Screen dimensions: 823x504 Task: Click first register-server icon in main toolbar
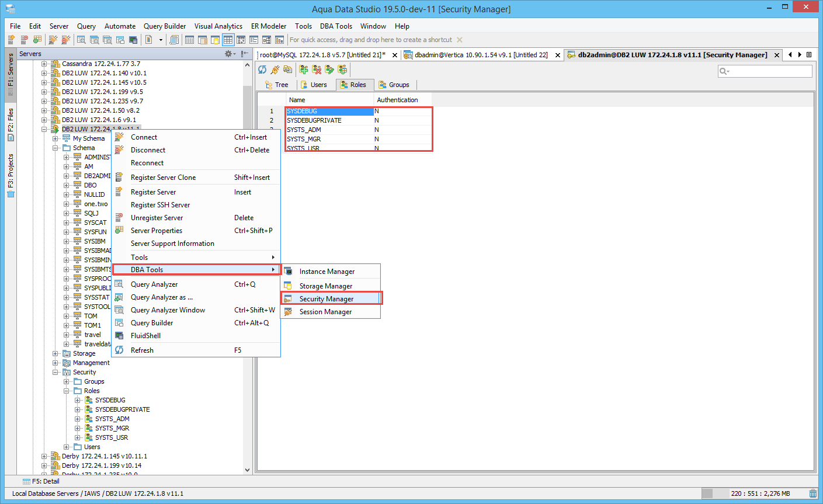pyautogui.click(x=11, y=40)
